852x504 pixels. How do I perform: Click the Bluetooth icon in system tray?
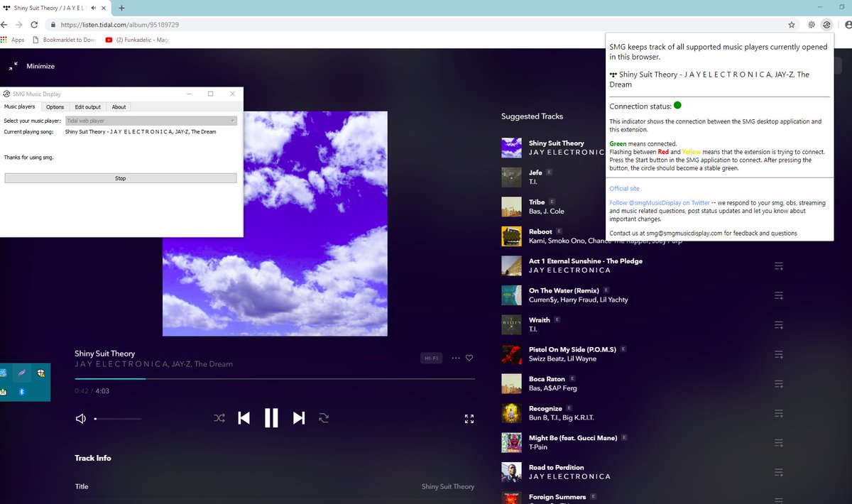coord(21,391)
